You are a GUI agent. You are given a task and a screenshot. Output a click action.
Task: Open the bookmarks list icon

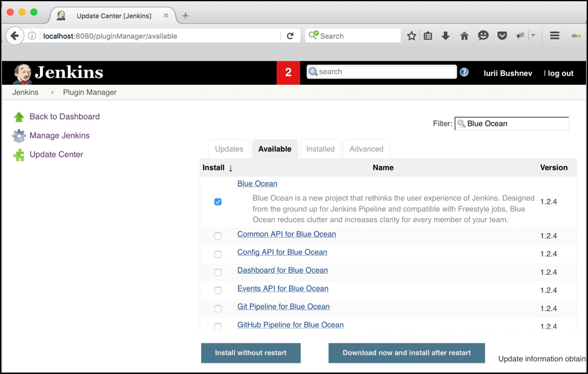tap(428, 36)
